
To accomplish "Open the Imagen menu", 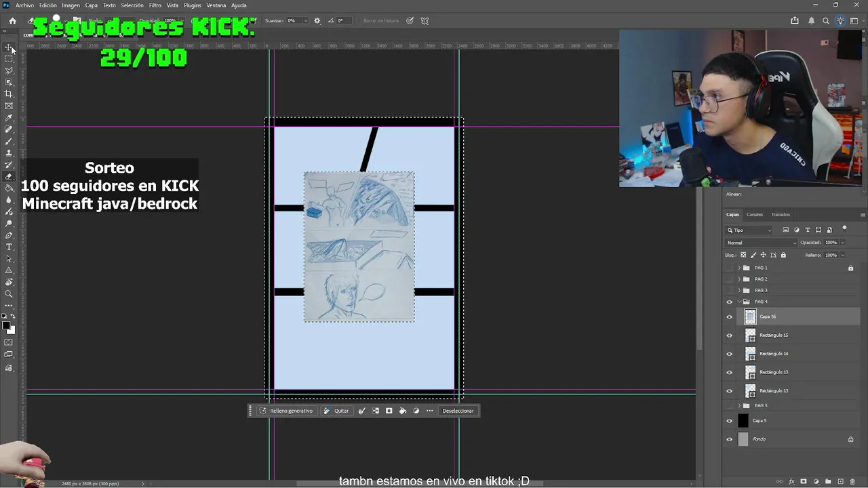I will pos(71,5).
